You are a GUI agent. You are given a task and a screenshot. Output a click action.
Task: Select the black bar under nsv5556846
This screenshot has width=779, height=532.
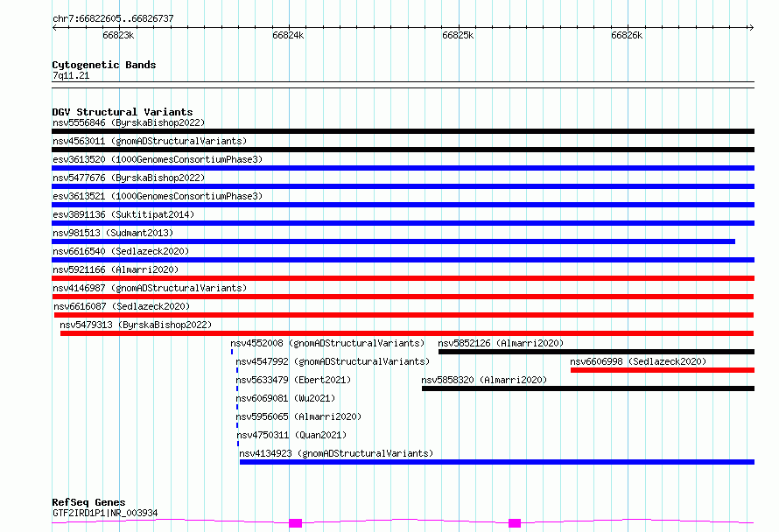403,131
